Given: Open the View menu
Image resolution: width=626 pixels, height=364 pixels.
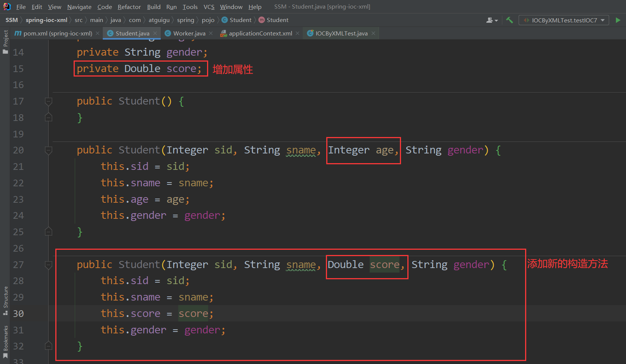Looking at the screenshot, I should 55,7.
